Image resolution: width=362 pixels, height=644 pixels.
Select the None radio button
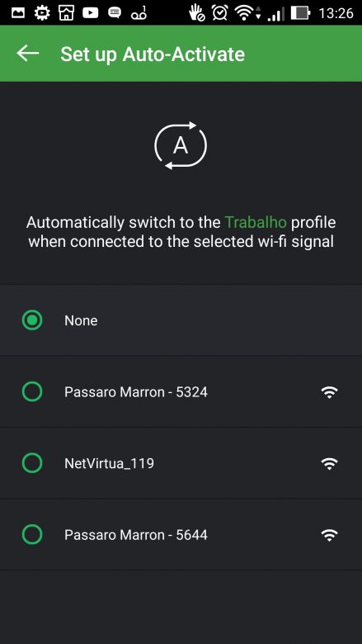pos(32,320)
